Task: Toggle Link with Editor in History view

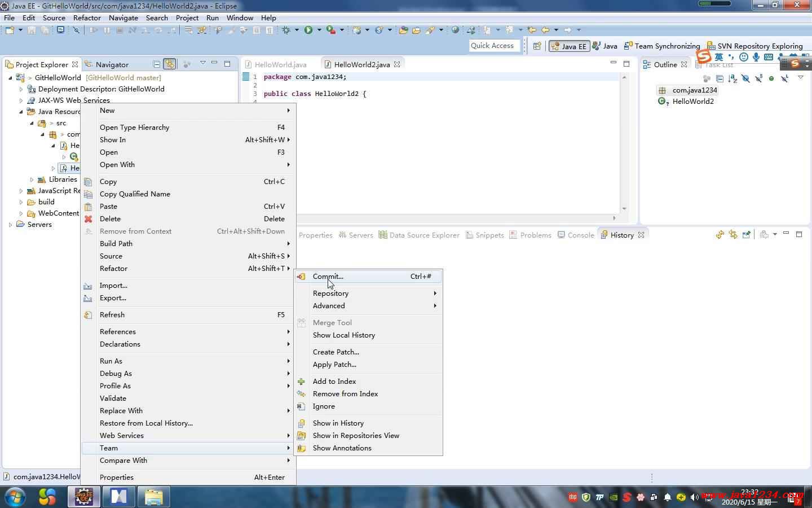Action: tap(733, 235)
